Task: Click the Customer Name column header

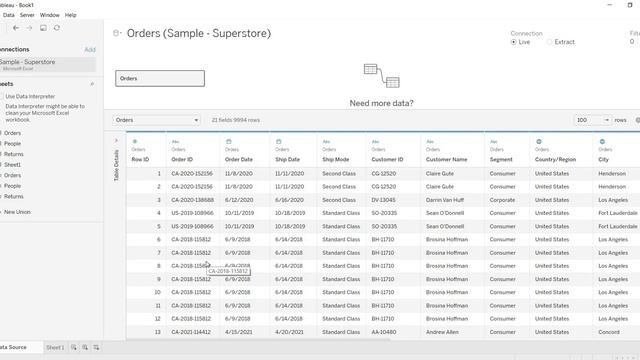Action: click(x=446, y=160)
